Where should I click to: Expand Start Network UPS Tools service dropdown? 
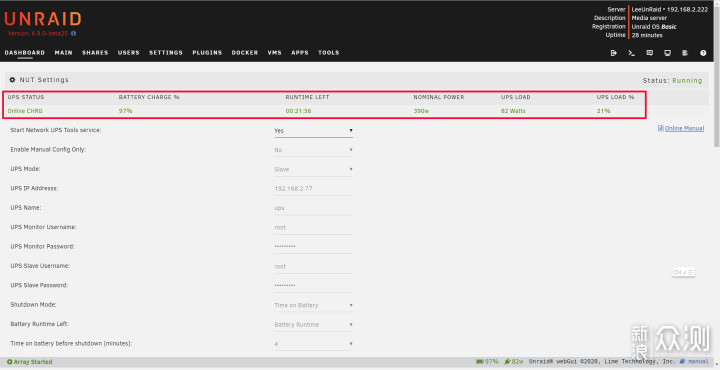point(314,131)
